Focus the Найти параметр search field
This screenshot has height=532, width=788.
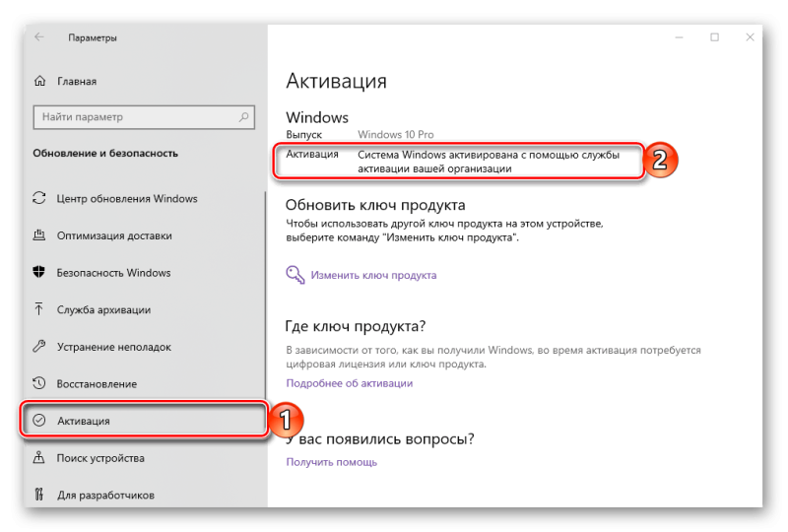(144, 117)
